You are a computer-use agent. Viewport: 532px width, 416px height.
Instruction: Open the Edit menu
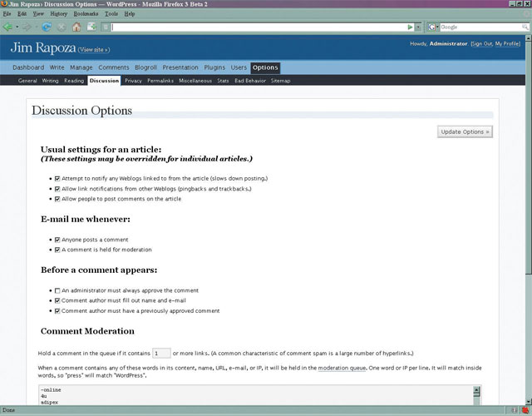[x=22, y=14]
